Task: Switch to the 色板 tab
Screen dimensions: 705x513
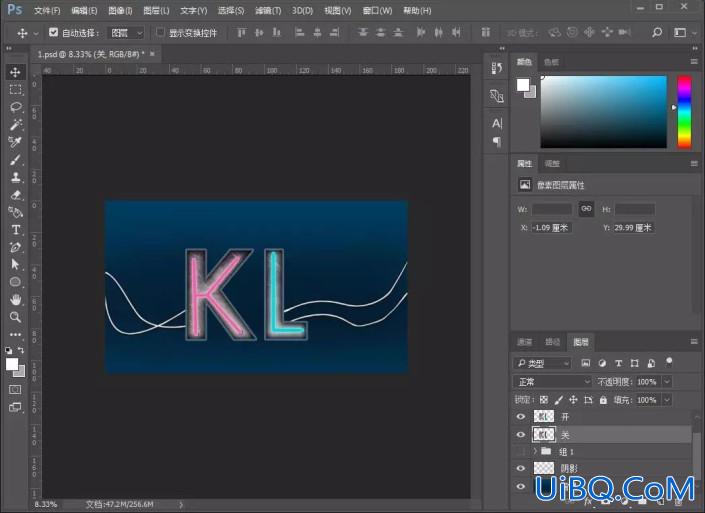Action: [551, 62]
